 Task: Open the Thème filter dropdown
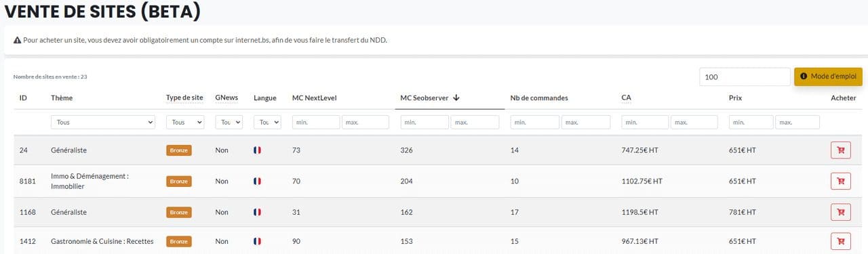tap(103, 123)
